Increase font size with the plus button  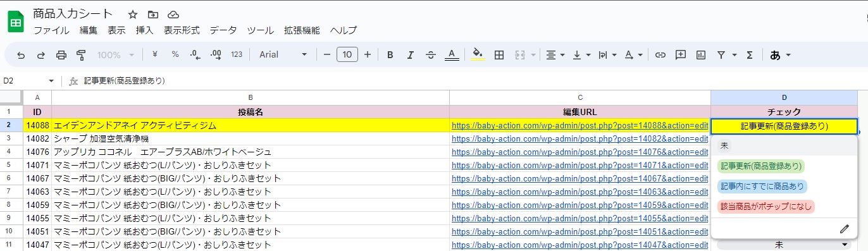tap(368, 55)
